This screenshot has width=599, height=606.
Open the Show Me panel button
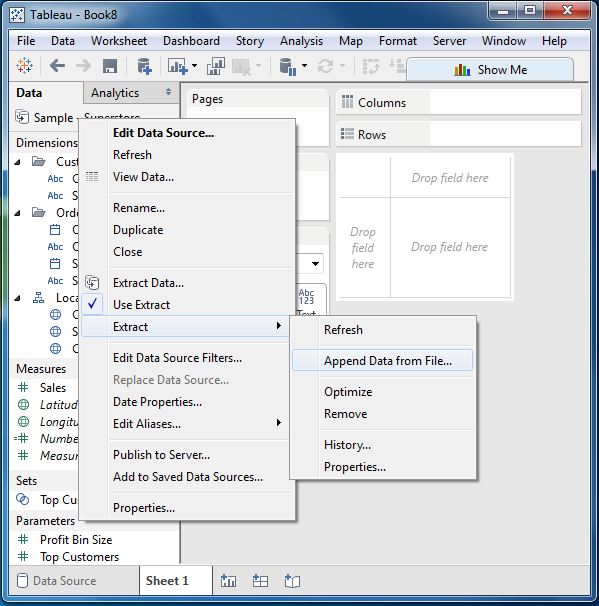[490, 70]
